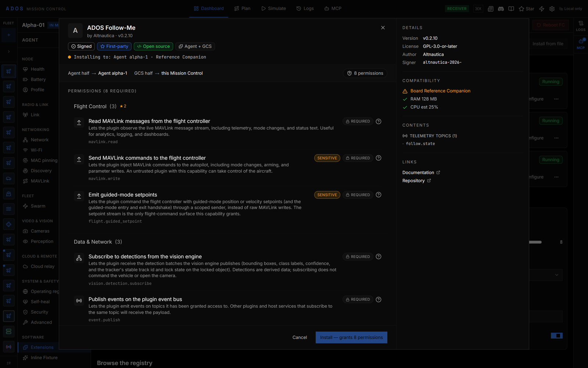
Task: Switch to the Simulate tab
Action: tap(273, 8)
